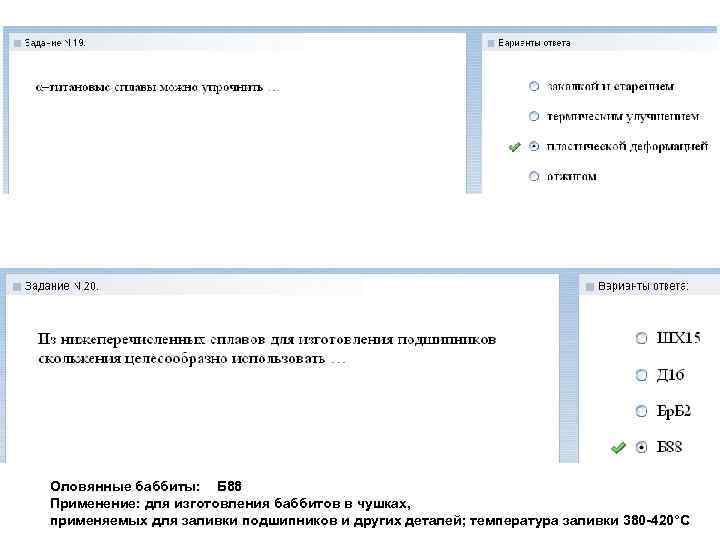720x540 pixels.
Task: Pick the 'отжигом' answer option
Action: tap(534, 176)
